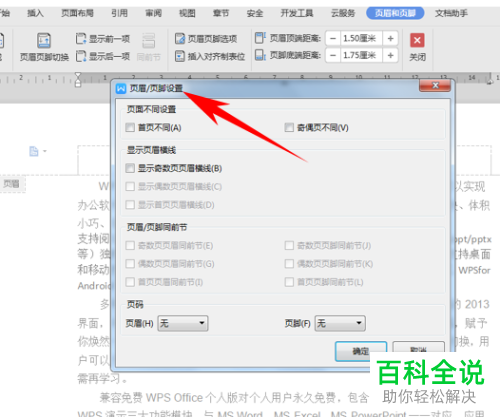
Task: Open the 安全 ribbon tab
Action: 255,13
